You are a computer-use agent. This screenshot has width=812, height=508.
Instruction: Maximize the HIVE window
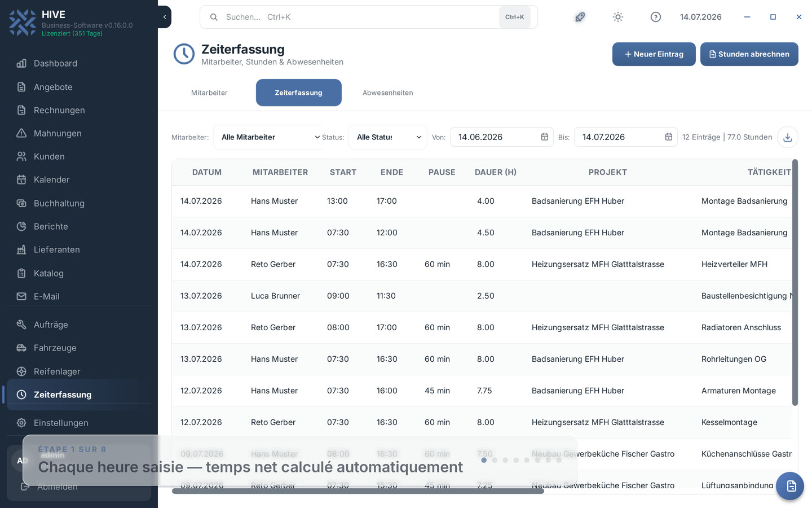(773, 17)
